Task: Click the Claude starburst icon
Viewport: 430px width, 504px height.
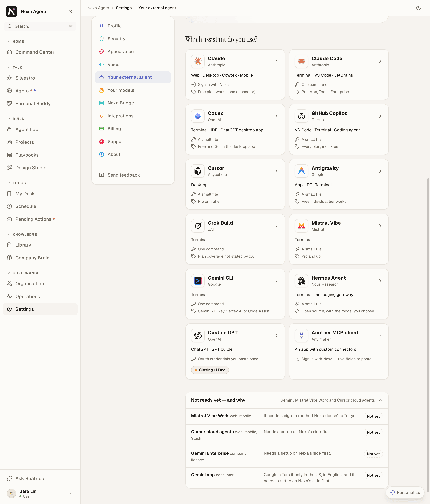Action: [x=198, y=61]
